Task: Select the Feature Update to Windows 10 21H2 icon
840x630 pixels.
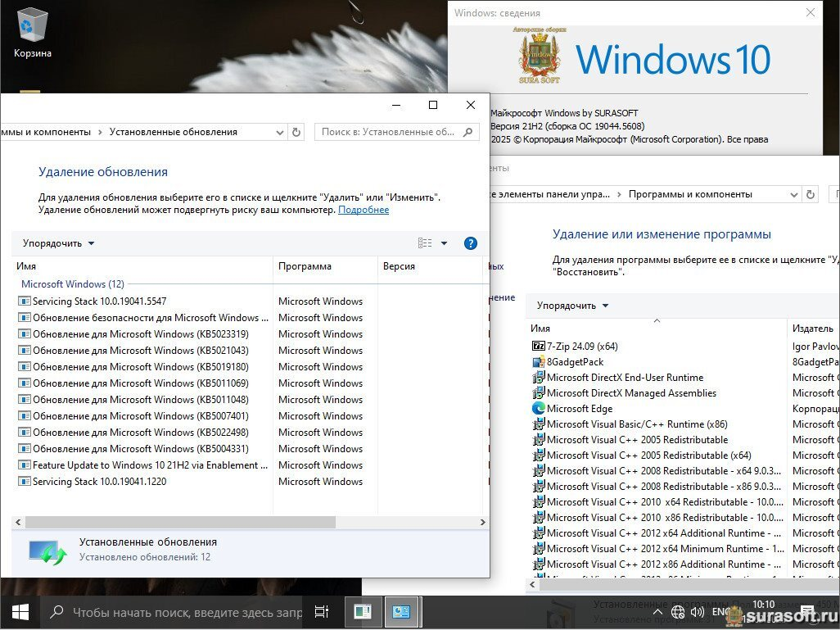Action: tap(24, 465)
